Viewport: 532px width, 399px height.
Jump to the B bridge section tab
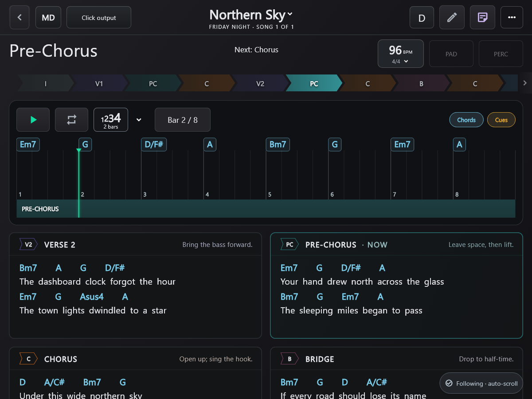coord(421,83)
